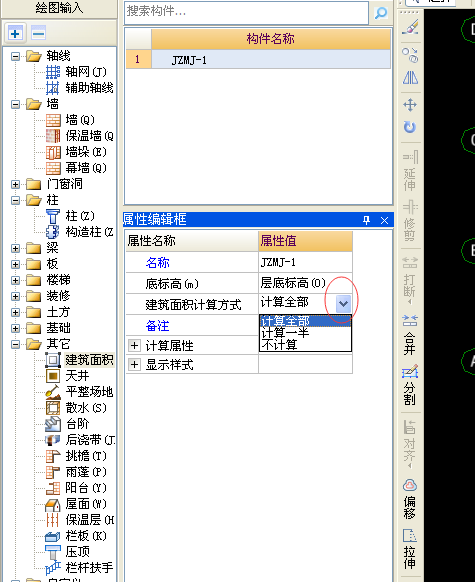Expand 计算属性 property group

134,346
